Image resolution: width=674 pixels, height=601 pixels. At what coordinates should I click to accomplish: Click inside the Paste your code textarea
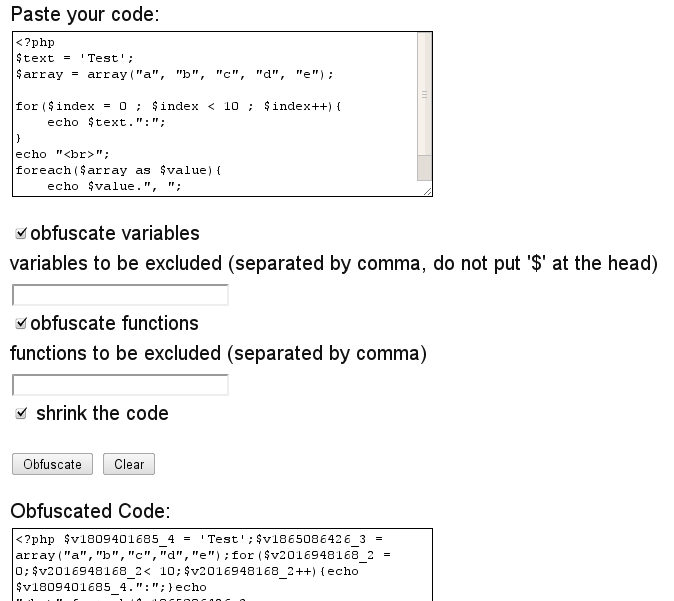pos(215,114)
